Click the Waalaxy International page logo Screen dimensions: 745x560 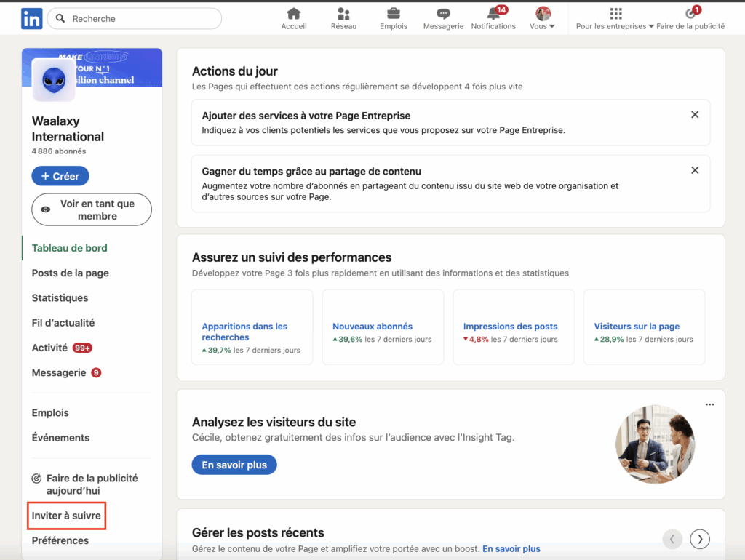[53, 81]
